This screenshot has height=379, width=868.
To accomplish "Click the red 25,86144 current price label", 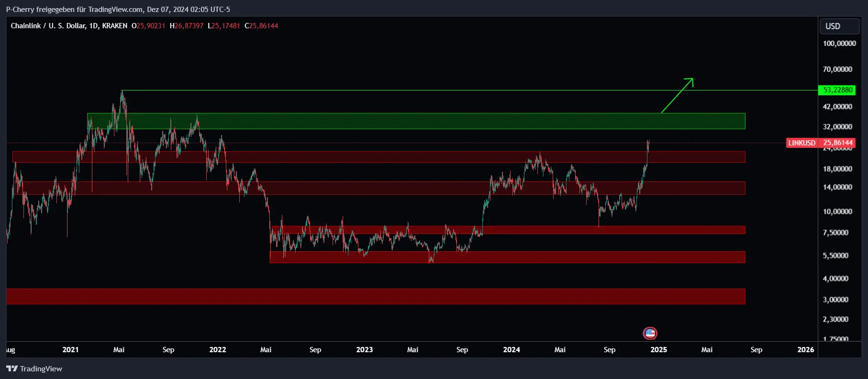I will pos(838,143).
